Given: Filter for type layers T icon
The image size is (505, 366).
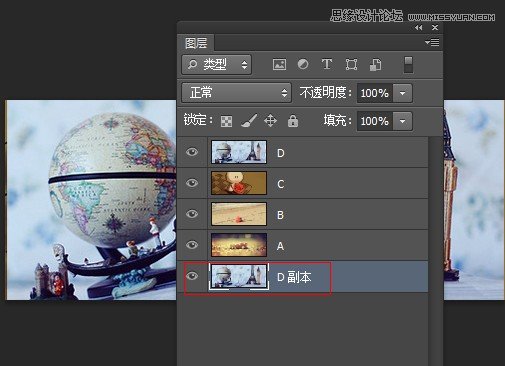Looking at the screenshot, I should coord(327,64).
